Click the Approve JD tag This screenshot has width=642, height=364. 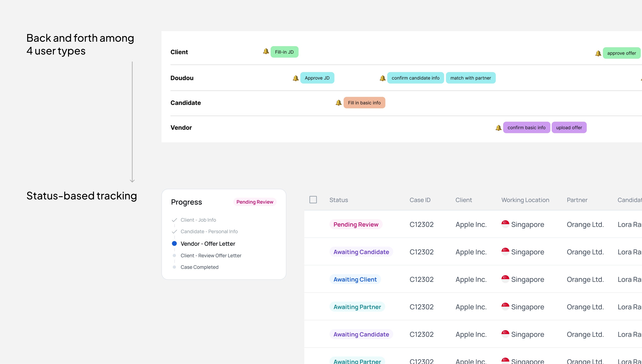[x=317, y=78]
